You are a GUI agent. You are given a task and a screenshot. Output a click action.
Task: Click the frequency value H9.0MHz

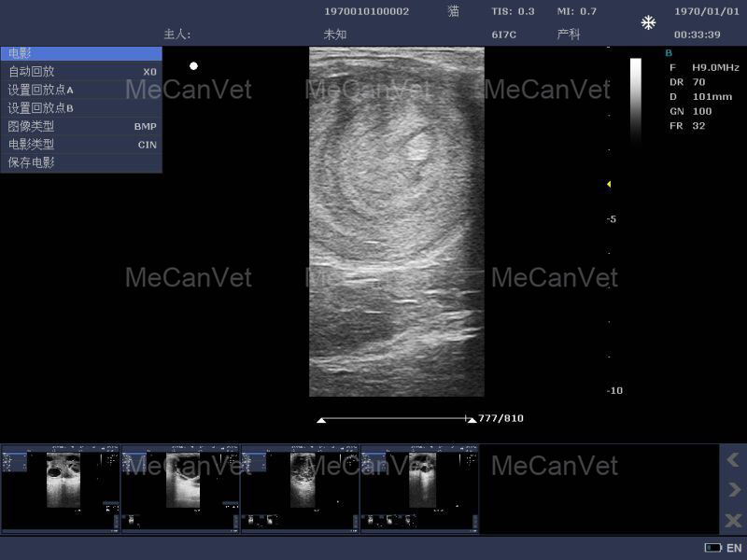tap(715, 67)
